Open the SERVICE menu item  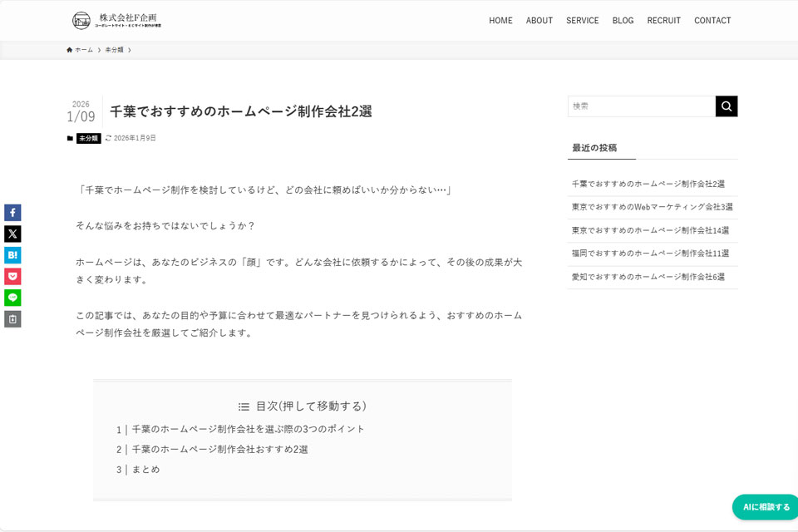click(582, 20)
